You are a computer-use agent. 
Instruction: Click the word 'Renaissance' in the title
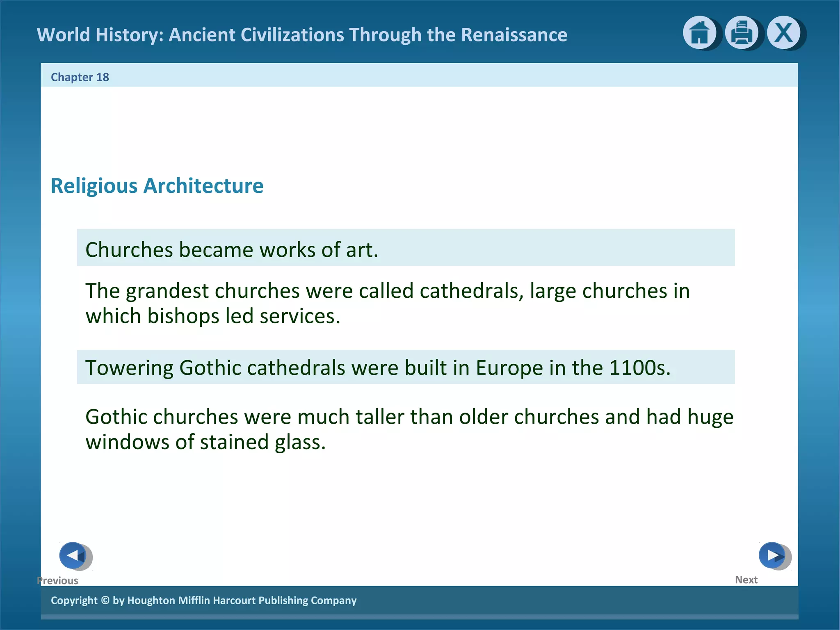coord(514,35)
